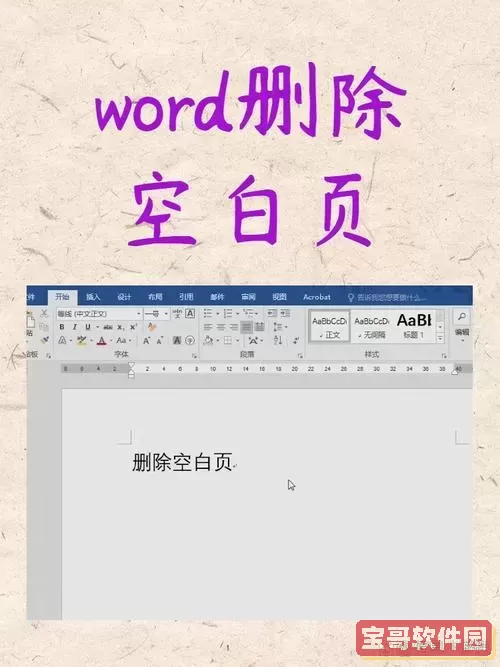Click the Distributed alignment icon

260,327
